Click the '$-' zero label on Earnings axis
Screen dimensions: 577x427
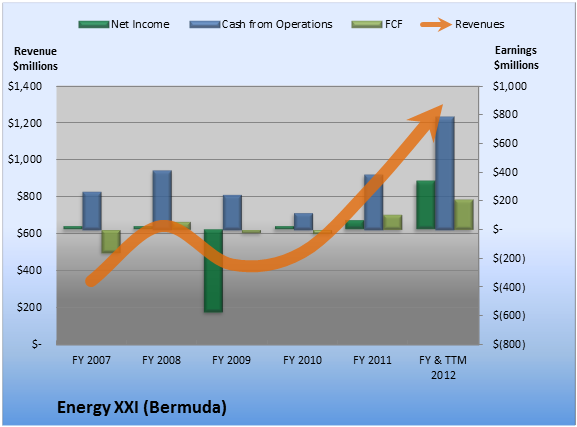pos(498,229)
